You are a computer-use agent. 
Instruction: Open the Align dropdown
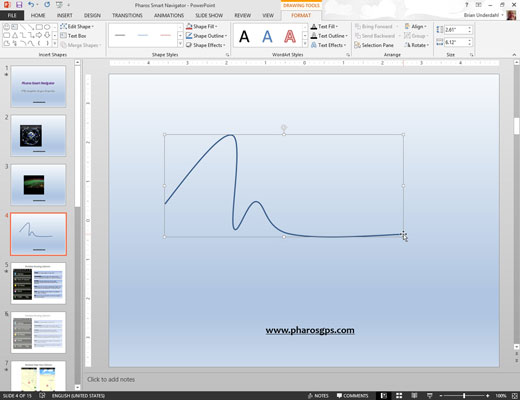(415, 26)
